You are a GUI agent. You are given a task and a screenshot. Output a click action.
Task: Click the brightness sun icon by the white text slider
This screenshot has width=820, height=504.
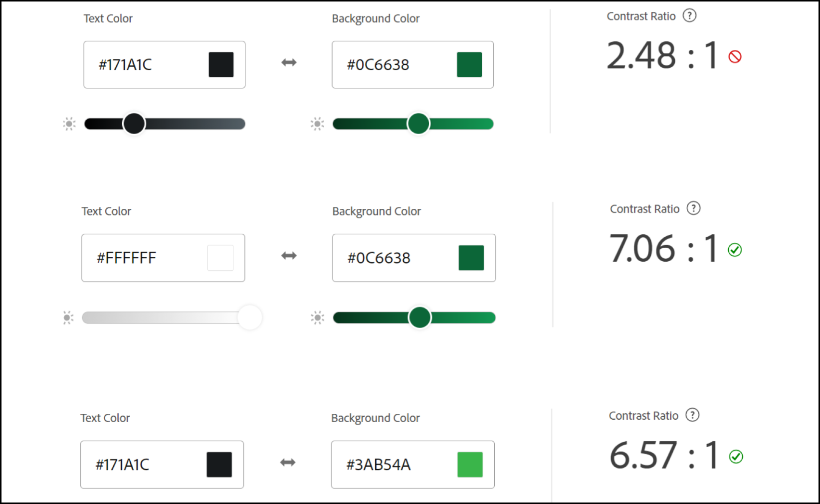click(68, 318)
